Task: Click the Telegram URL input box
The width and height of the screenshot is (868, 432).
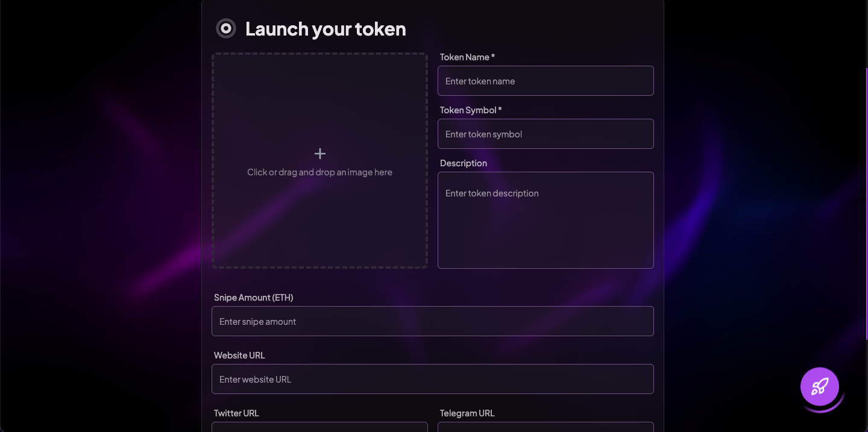Action: pos(546,427)
